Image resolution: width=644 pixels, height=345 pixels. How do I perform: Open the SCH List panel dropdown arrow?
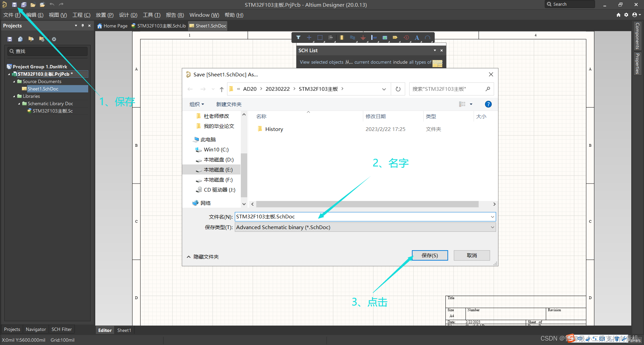(435, 51)
